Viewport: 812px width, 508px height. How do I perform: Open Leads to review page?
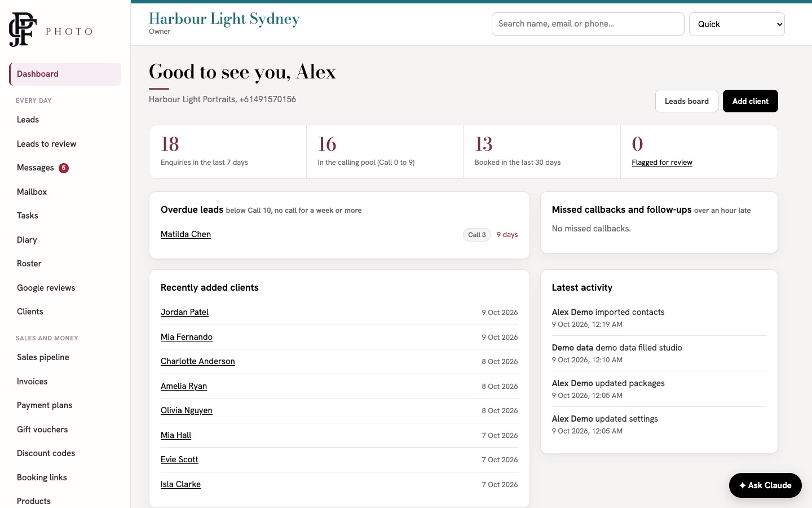point(65,144)
